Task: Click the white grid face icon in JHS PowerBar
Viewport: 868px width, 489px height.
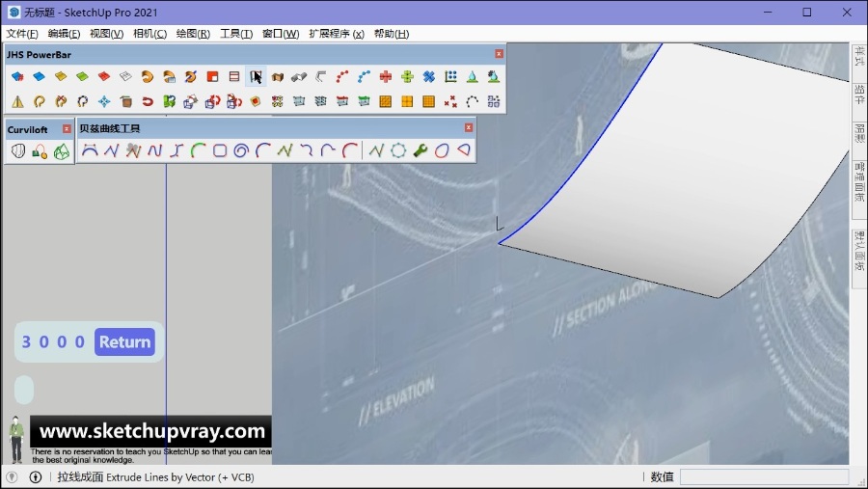Action: coord(125,76)
